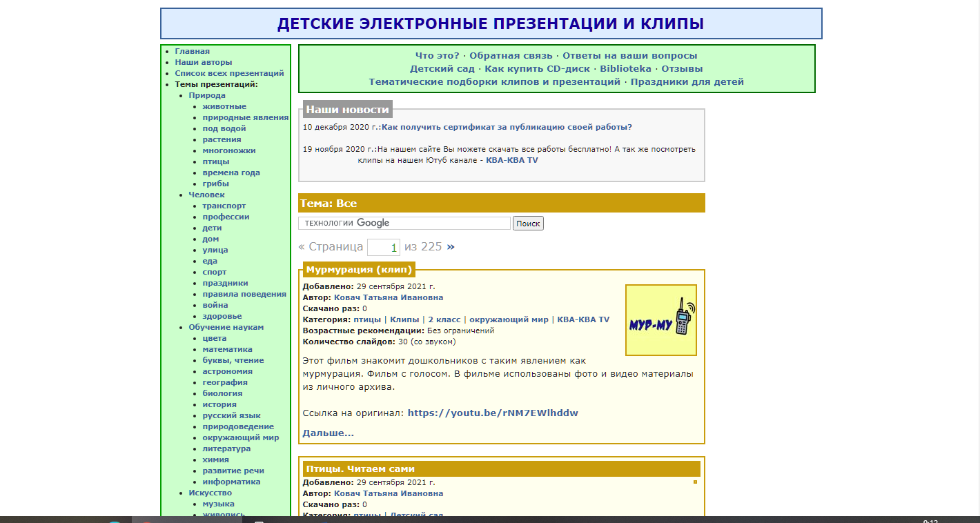Select праздники subtopic in sidebar
Viewport: 980px width, 523px height.
[x=226, y=283]
